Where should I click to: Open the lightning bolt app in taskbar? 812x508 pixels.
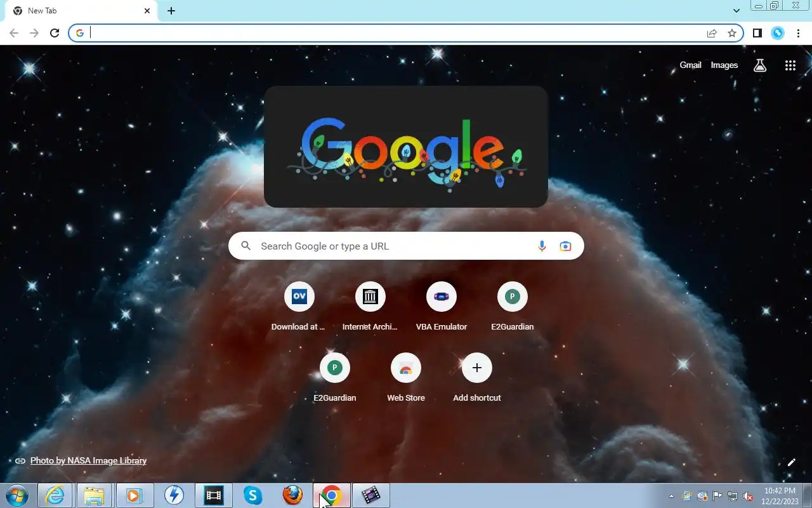(x=174, y=495)
